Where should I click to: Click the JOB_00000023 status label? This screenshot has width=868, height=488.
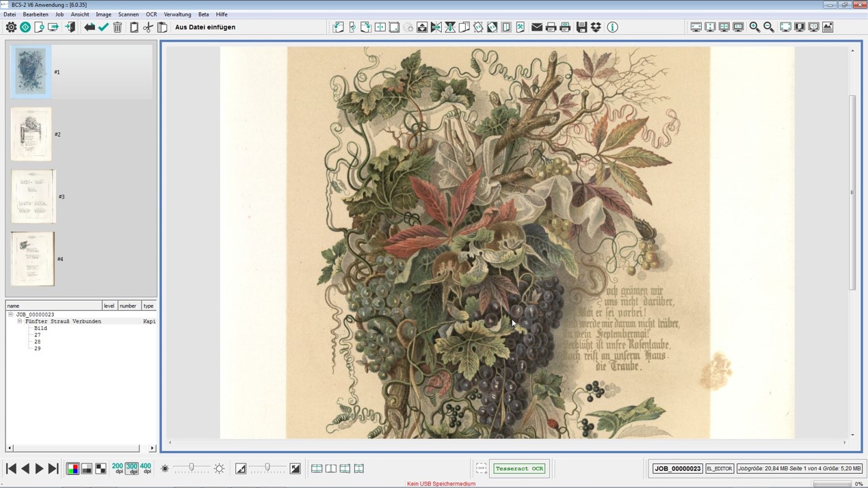(x=677, y=469)
